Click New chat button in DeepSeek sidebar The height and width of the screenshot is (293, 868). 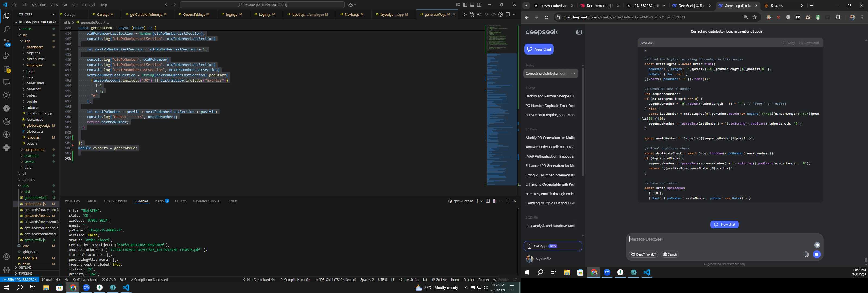point(539,49)
